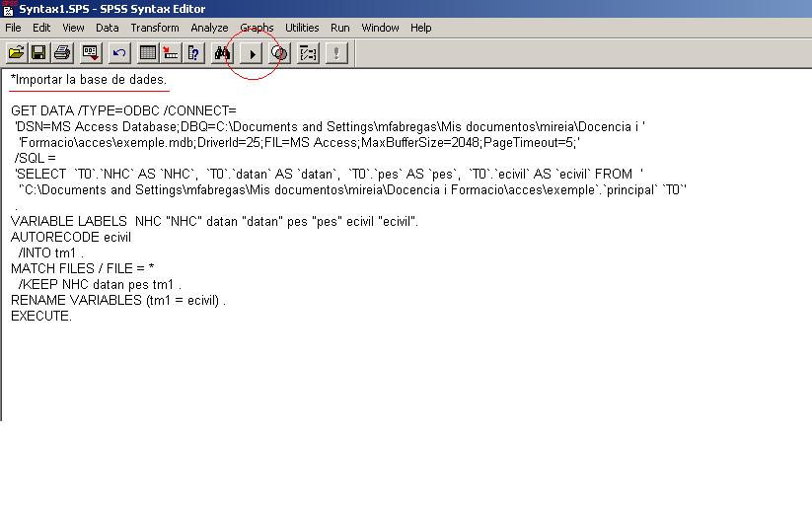Image resolution: width=812 pixels, height=505 pixels.
Task: Open the Analyze menu
Action: [209, 28]
